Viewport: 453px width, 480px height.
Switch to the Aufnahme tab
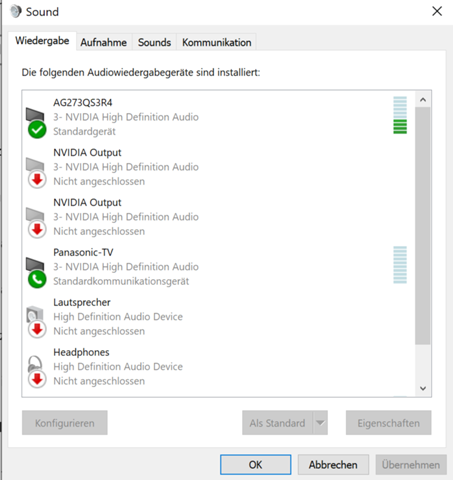(104, 42)
